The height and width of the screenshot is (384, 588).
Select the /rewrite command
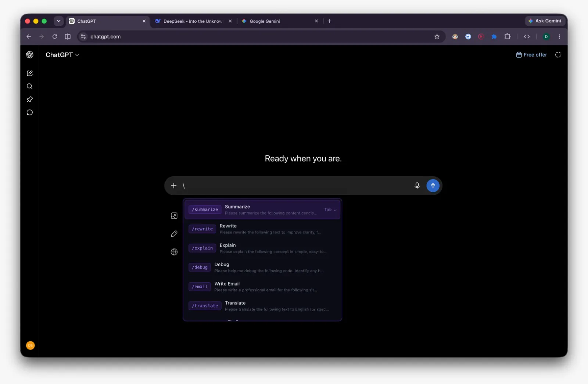(x=262, y=229)
